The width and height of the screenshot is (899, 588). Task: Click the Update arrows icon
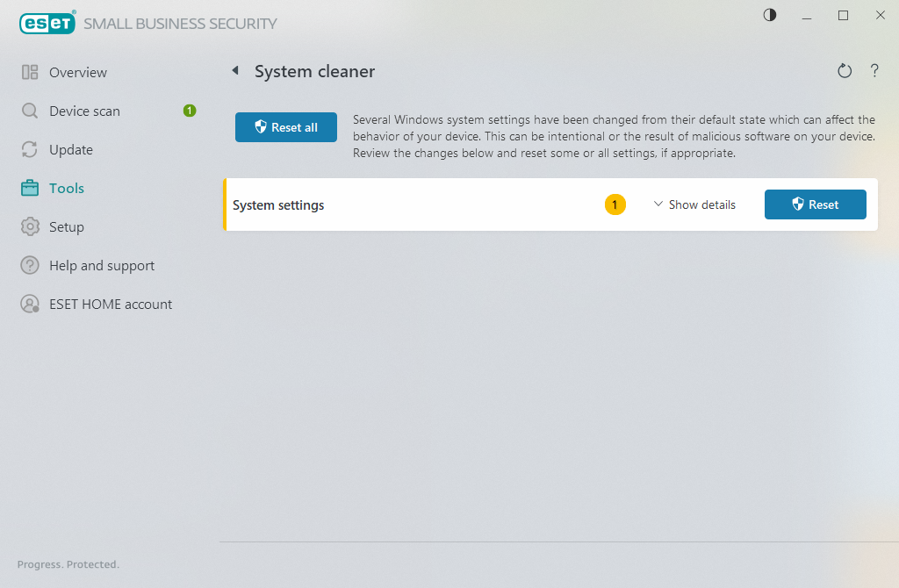pyautogui.click(x=30, y=149)
